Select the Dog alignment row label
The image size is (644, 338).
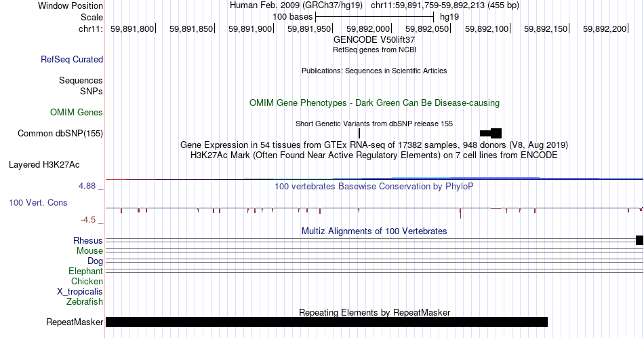pyautogui.click(x=96, y=261)
